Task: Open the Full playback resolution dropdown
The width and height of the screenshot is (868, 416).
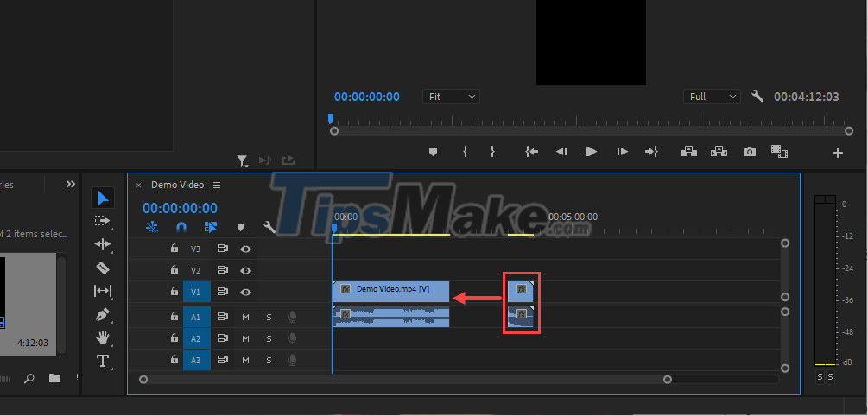Action: 712,97
